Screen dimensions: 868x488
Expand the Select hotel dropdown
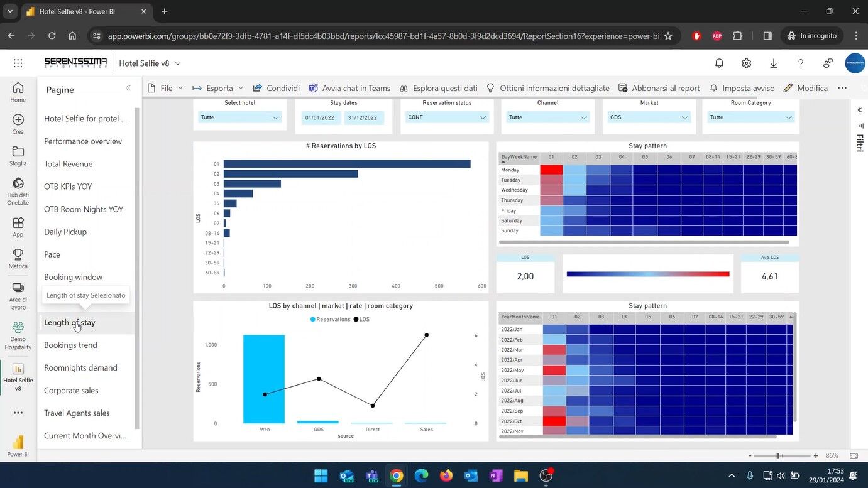239,117
